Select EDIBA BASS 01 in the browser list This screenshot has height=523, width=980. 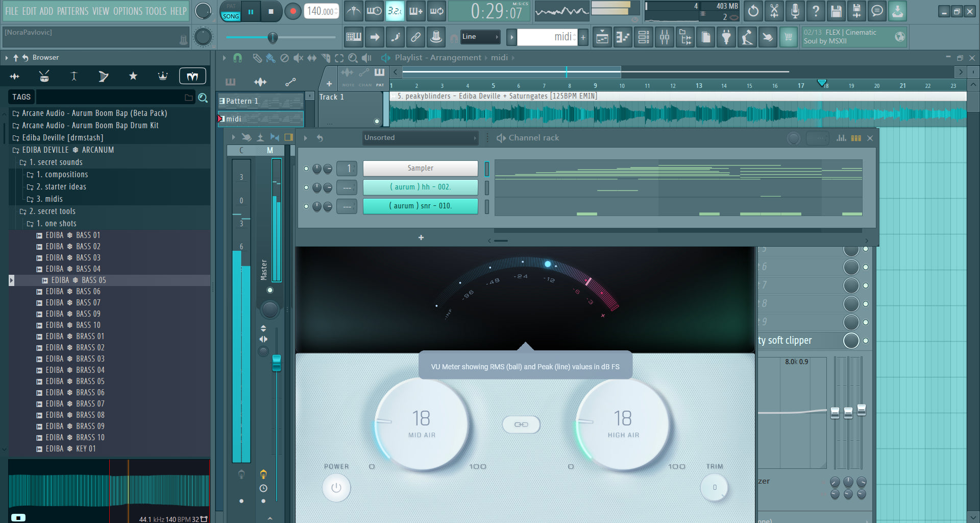[75, 235]
